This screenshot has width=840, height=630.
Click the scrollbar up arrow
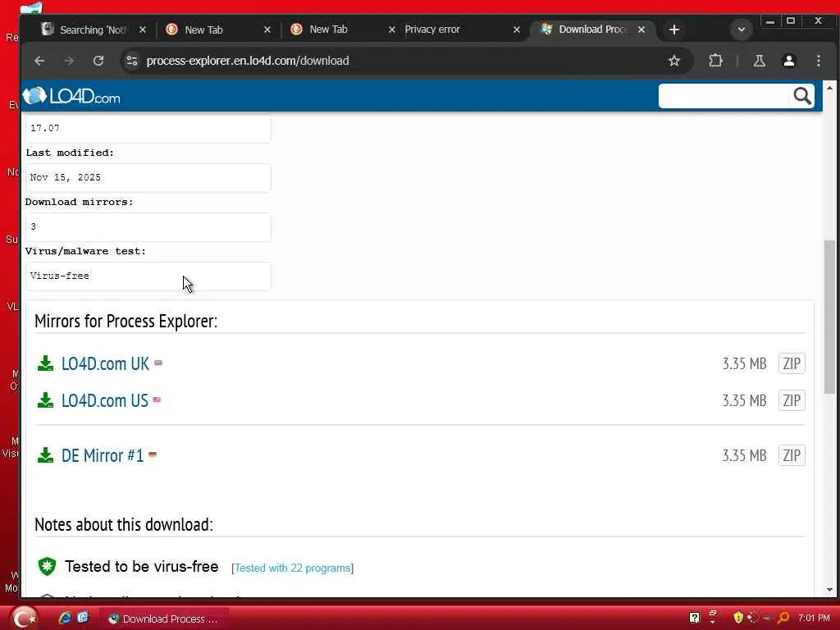pos(829,87)
